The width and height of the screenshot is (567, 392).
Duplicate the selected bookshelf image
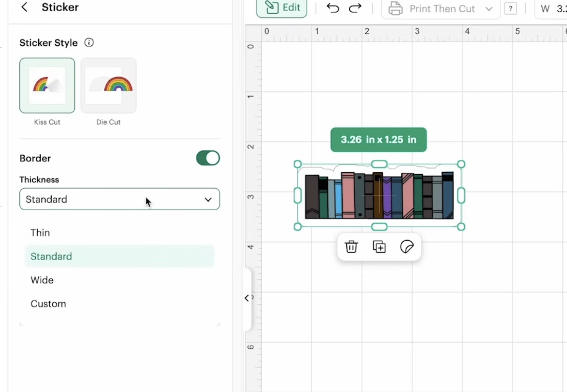pyautogui.click(x=379, y=247)
